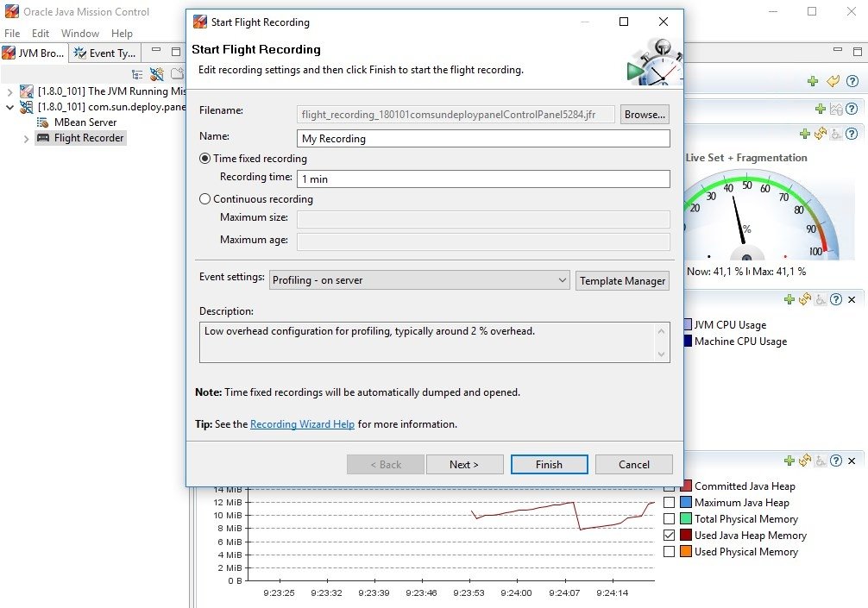This screenshot has width=868, height=608.
Task: Maximize the Start Flight Recording dialog
Action: coord(624,22)
